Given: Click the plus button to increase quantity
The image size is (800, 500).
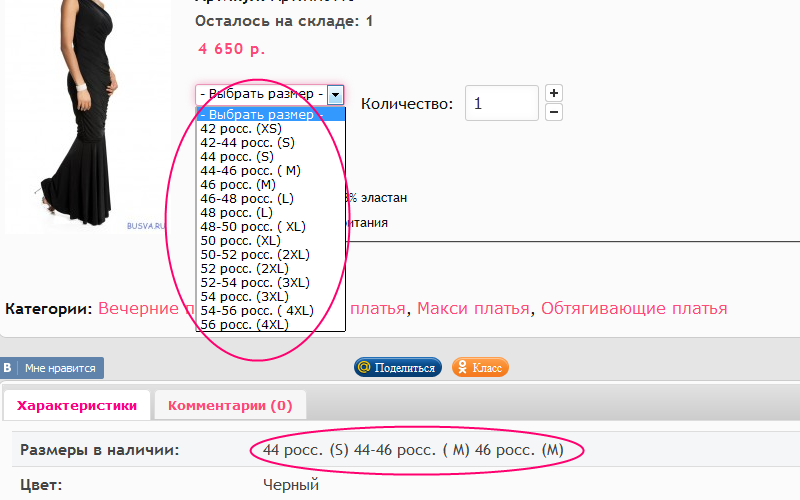Looking at the screenshot, I should pos(554,93).
